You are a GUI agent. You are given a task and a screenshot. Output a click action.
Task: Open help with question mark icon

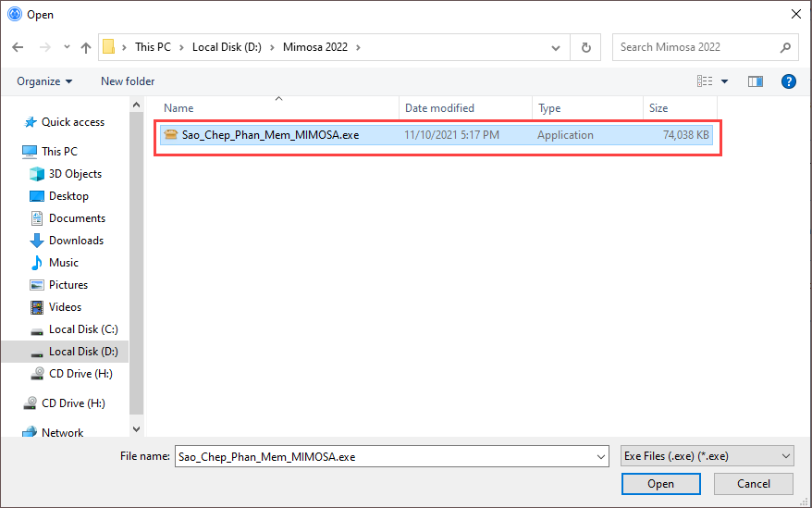788,81
